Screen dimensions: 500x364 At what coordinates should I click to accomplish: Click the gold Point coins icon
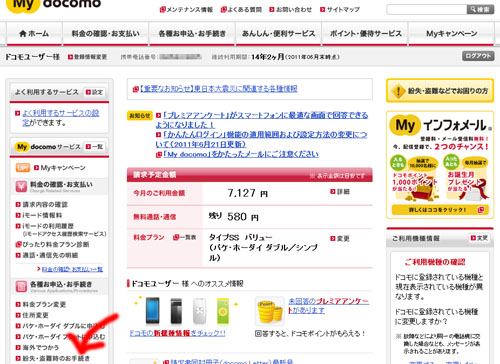point(270,311)
